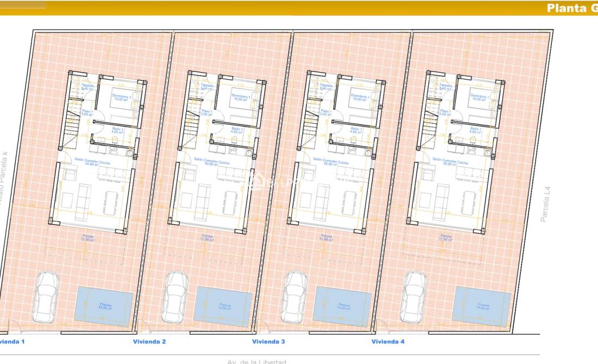Select Porche area of Vivienda 3
This screenshot has height=364, width=598.
click(326, 238)
